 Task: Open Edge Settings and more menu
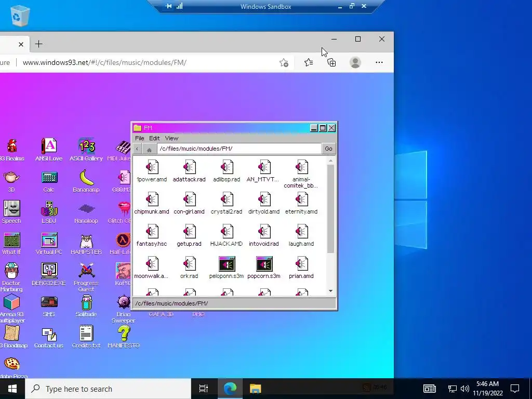pos(379,62)
